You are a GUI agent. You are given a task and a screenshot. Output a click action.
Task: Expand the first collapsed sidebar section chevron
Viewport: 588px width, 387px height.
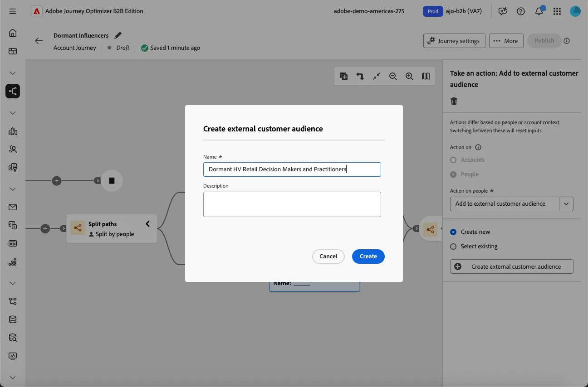13,73
